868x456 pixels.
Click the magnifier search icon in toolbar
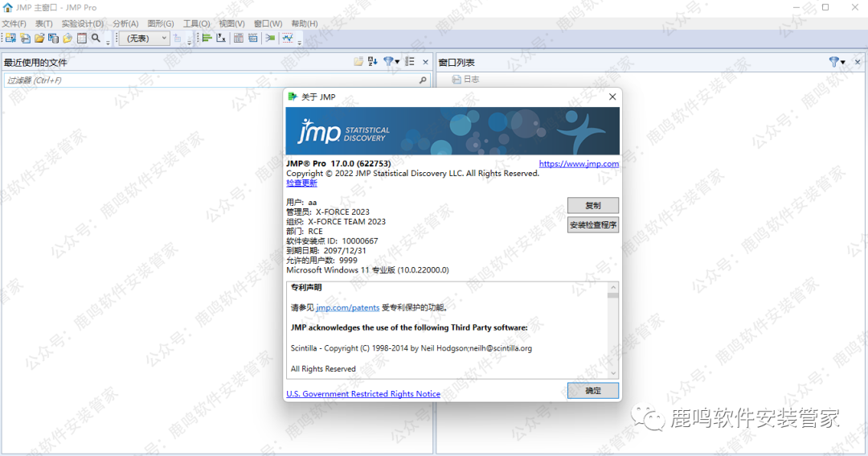96,38
